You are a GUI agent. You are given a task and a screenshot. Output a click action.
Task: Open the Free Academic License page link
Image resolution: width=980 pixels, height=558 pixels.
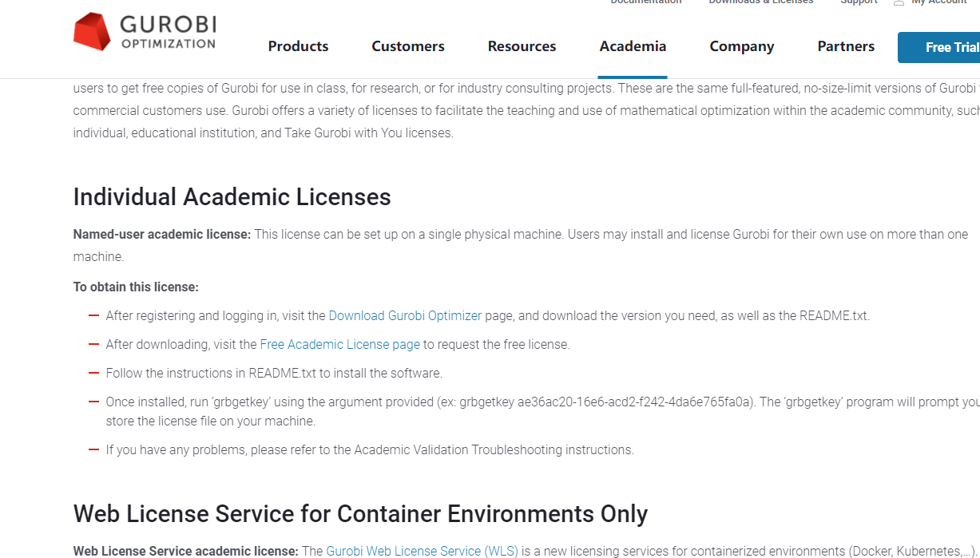(x=339, y=344)
